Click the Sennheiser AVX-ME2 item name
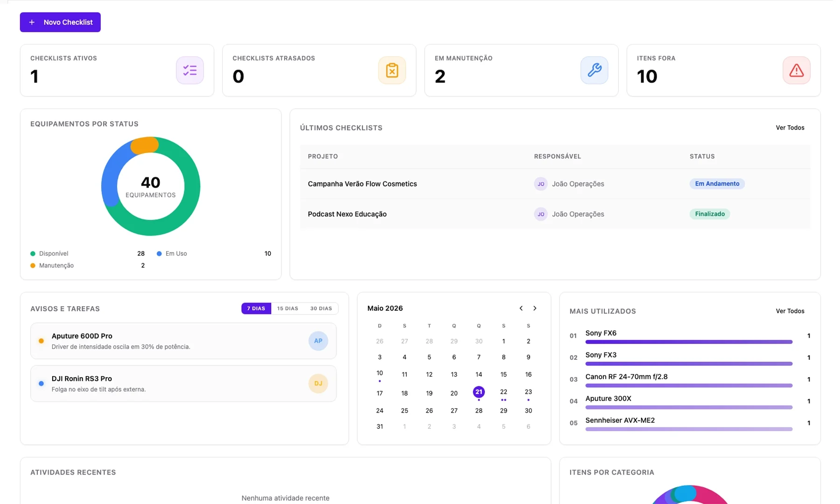The height and width of the screenshot is (504, 840). [x=620, y=420]
